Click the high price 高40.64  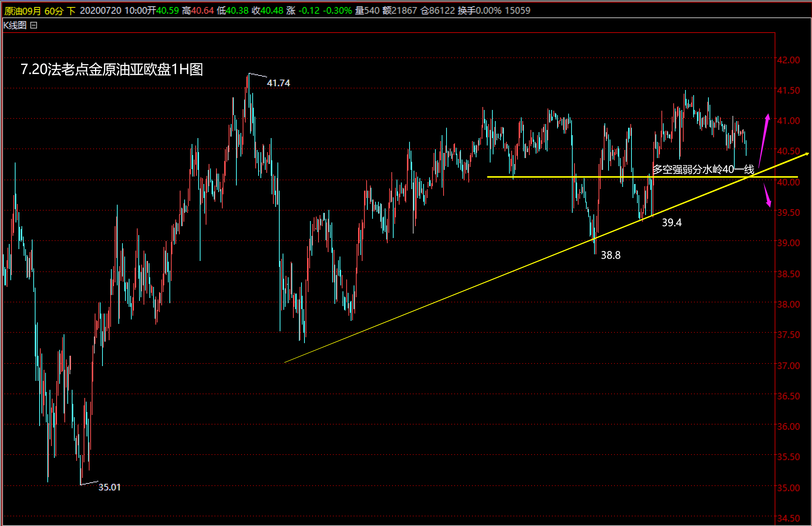pyautogui.click(x=198, y=10)
